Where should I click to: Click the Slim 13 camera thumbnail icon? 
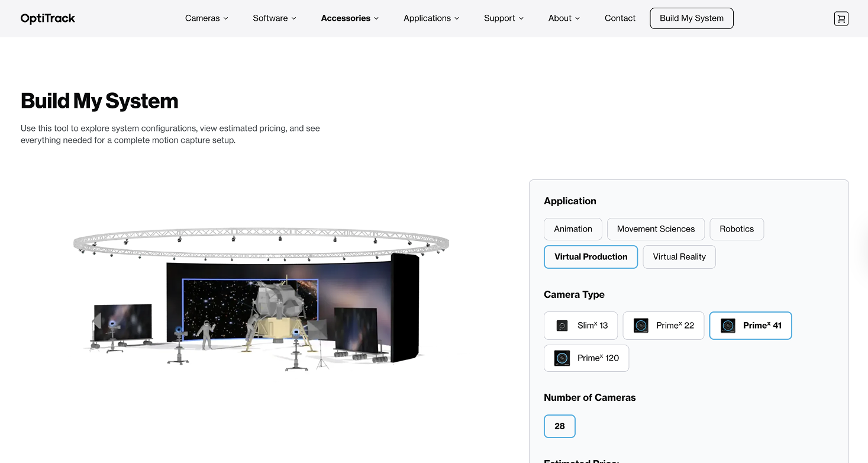click(562, 326)
